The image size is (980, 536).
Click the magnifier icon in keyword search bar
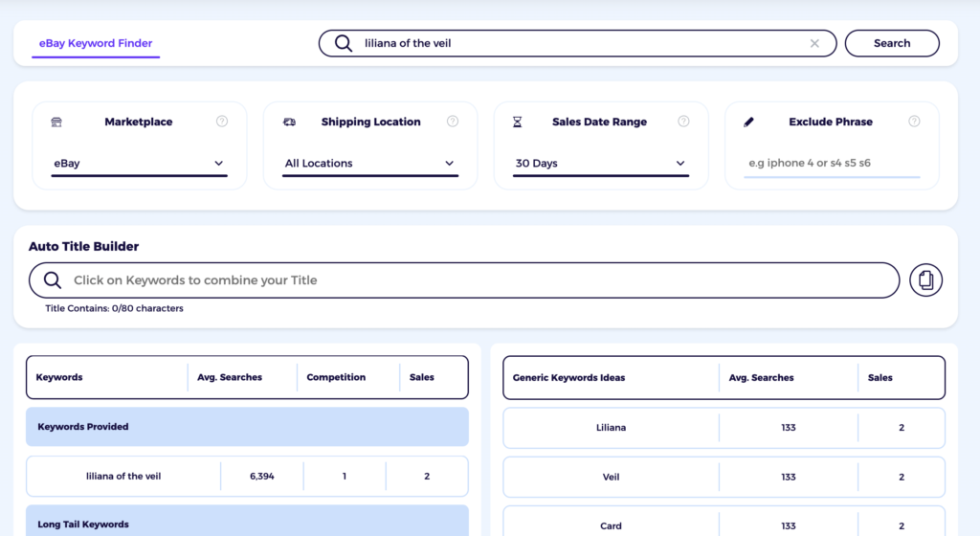(344, 43)
